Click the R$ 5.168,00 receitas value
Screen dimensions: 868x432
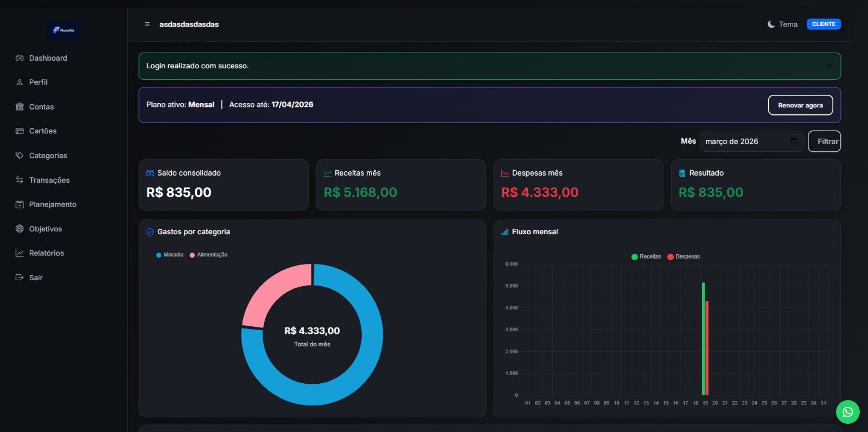(360, 192)
